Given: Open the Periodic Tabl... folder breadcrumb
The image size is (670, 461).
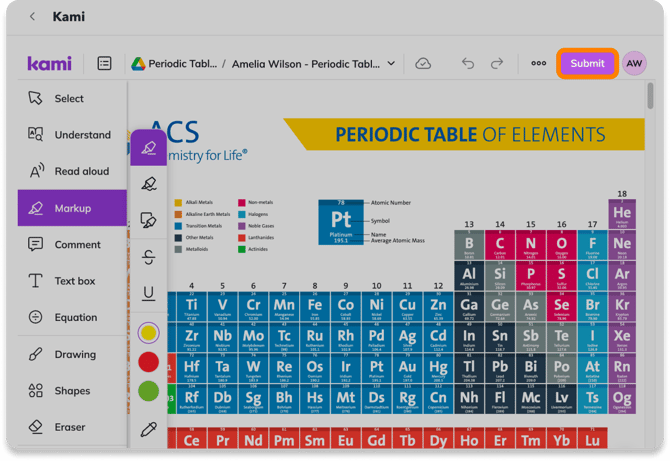Looking at the screenshot, I should [182, 64].
